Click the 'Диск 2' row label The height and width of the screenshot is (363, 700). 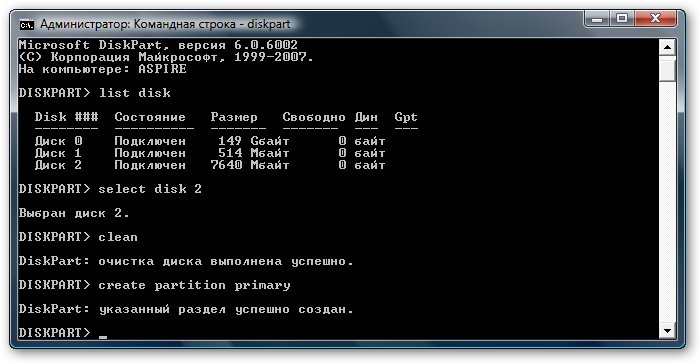[x=58, y=165]
